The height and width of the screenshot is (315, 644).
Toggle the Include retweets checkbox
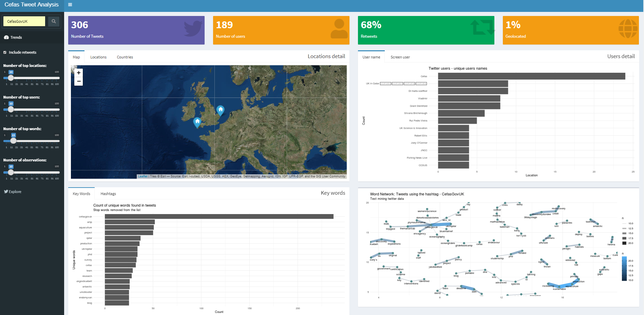[x=5, y=52]
